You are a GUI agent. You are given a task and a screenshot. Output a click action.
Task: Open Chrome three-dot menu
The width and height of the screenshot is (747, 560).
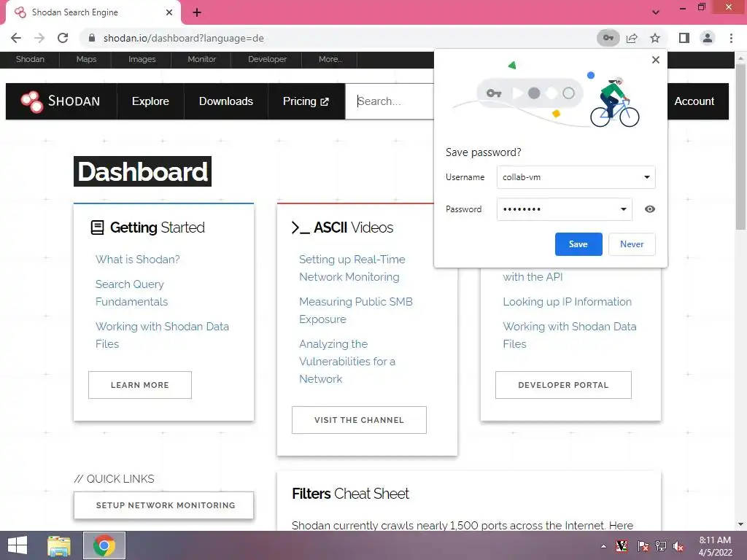click(x=731, y=38)
